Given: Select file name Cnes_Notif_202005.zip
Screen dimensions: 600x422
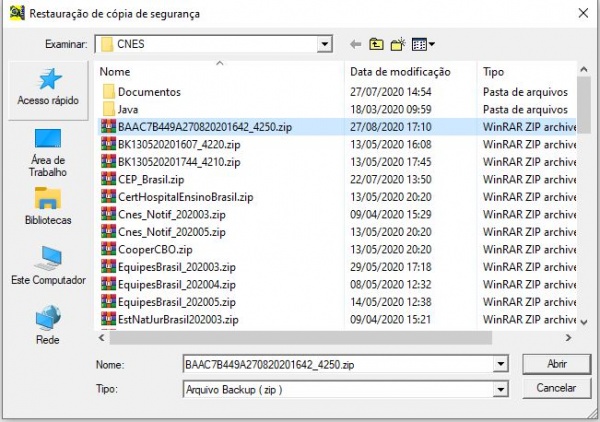Looking at the screenshot, I should (x=172, y=232).
